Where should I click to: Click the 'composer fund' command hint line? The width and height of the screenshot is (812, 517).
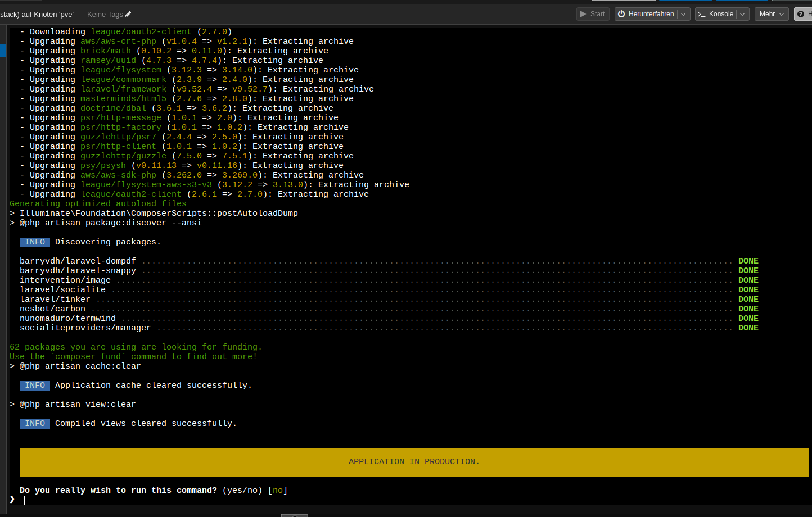[133, 357]
